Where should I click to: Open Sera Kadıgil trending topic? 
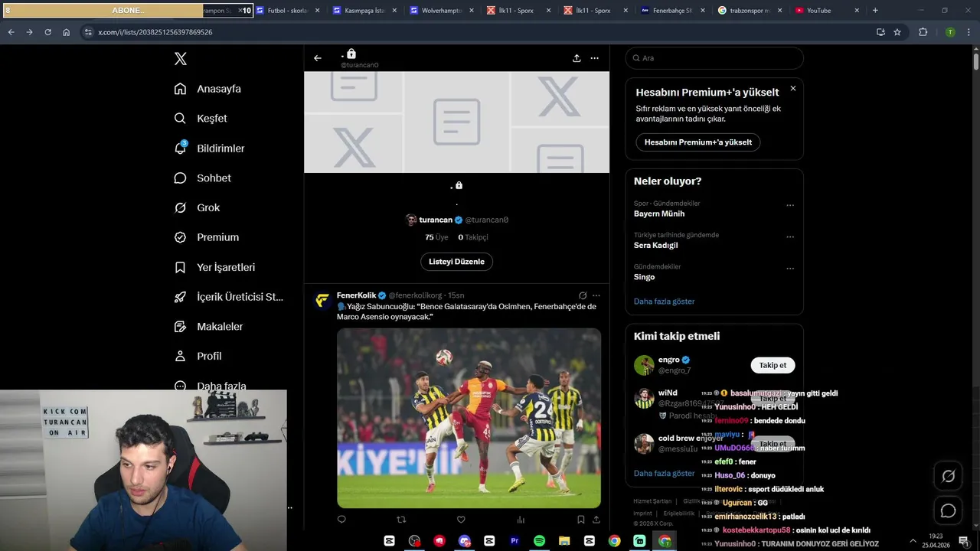point(655,246)
